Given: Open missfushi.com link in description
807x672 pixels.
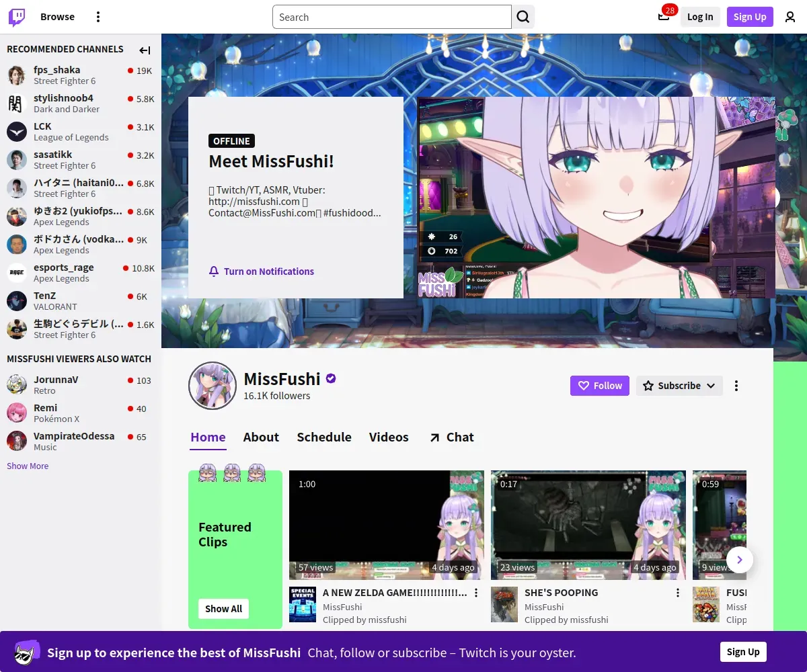Looking at the screenshot, I should point(254,202).
